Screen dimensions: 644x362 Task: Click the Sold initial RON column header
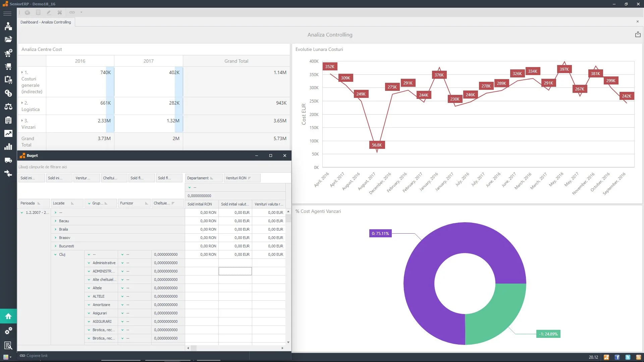click(202, 204)
